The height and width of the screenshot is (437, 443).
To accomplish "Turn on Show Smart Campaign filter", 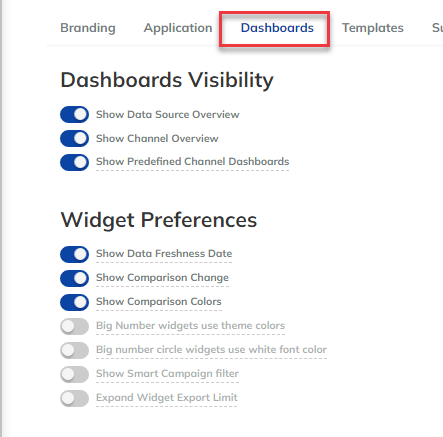I will (x=74, y=374).
